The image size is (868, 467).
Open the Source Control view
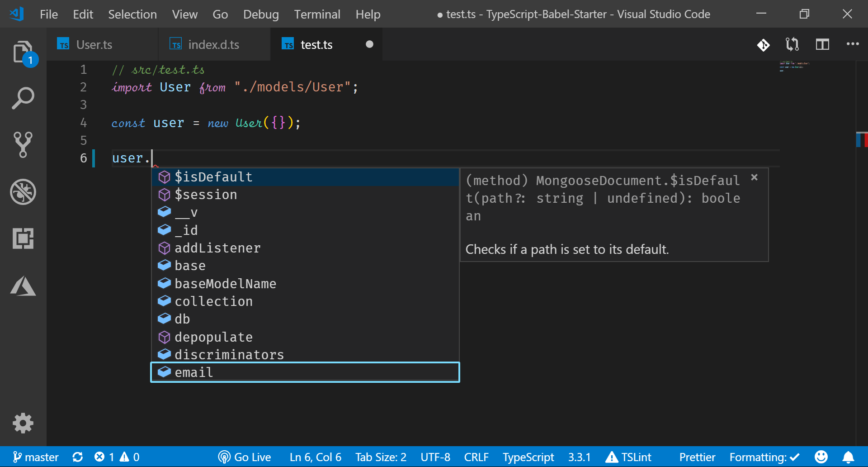pyautogui.click(x=23, y=145)
